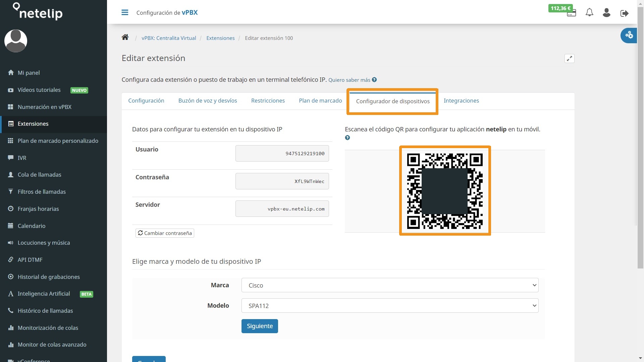
Task: Click the Filtros de llamadas funnel icon
Action: [x=11, y=192]
